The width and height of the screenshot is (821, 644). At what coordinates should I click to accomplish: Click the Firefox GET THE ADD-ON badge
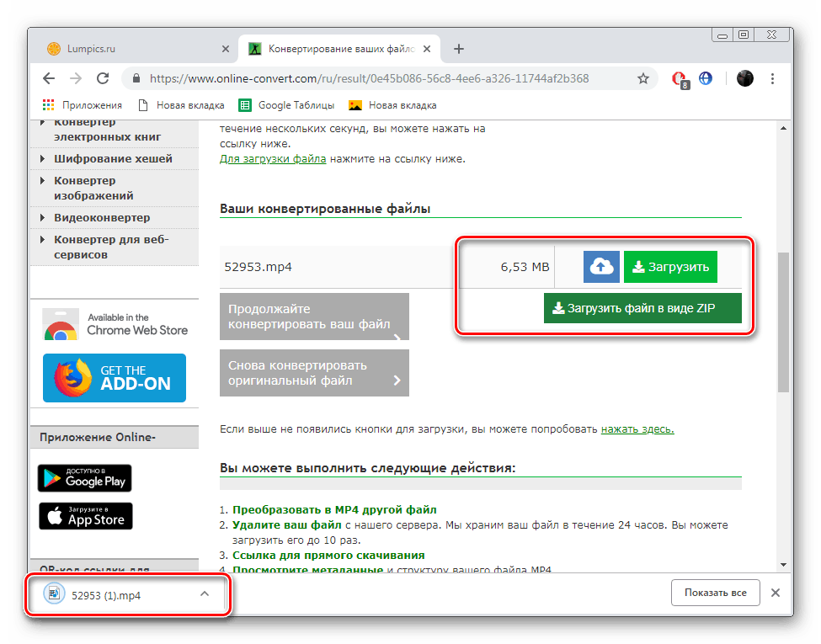point(114,378)
